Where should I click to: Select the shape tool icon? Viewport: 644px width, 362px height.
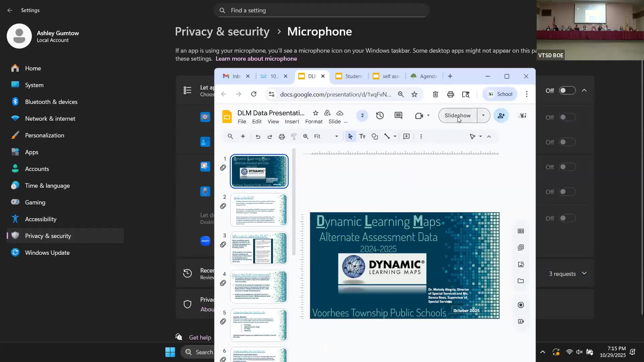375,136
